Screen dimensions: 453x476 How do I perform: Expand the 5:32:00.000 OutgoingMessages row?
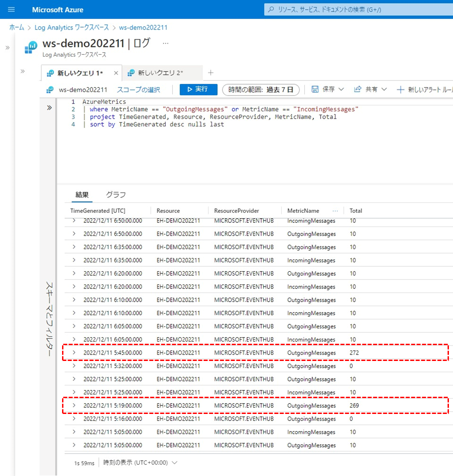tap(74, 366)
